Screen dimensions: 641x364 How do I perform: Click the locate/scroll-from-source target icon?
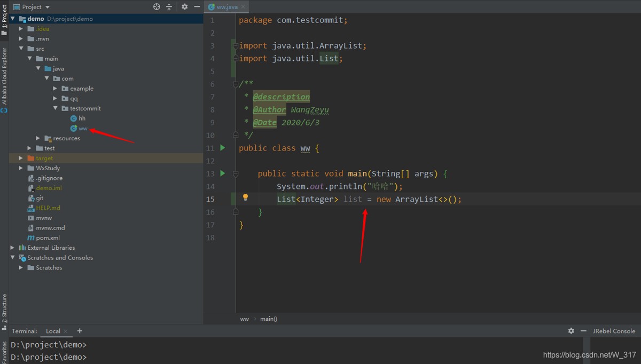[157, 7]
